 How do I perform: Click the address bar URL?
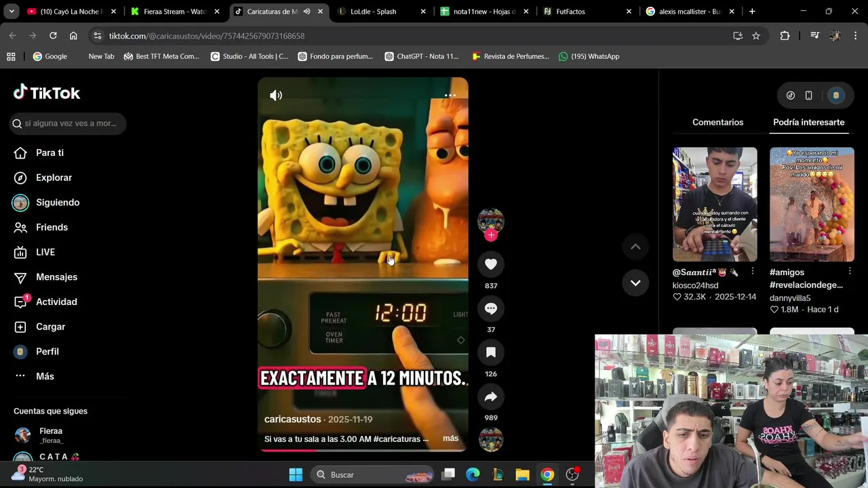tap(207, 36)
